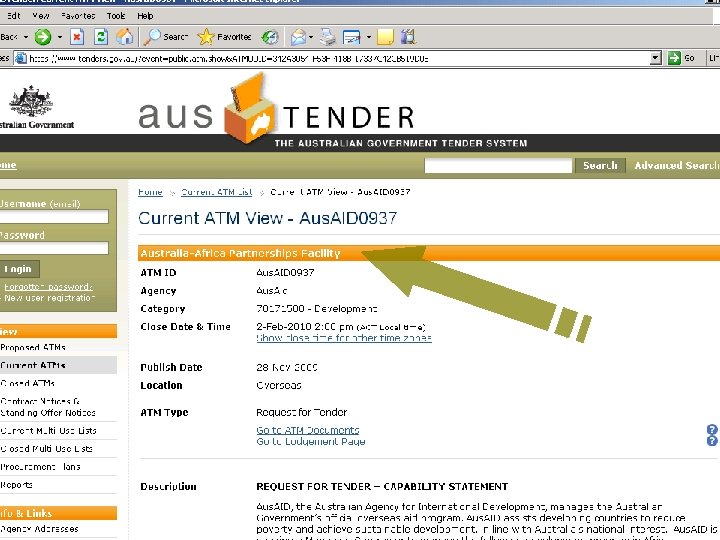This screenshot has height=540, width=720.
Task: Print the page with the printer icon
Action: coord(327,37)
